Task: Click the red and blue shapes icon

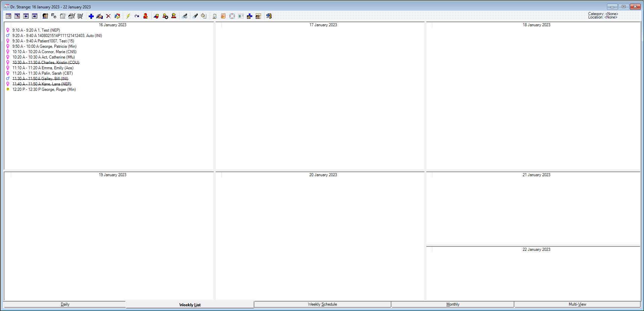Action: click(156, 16)
